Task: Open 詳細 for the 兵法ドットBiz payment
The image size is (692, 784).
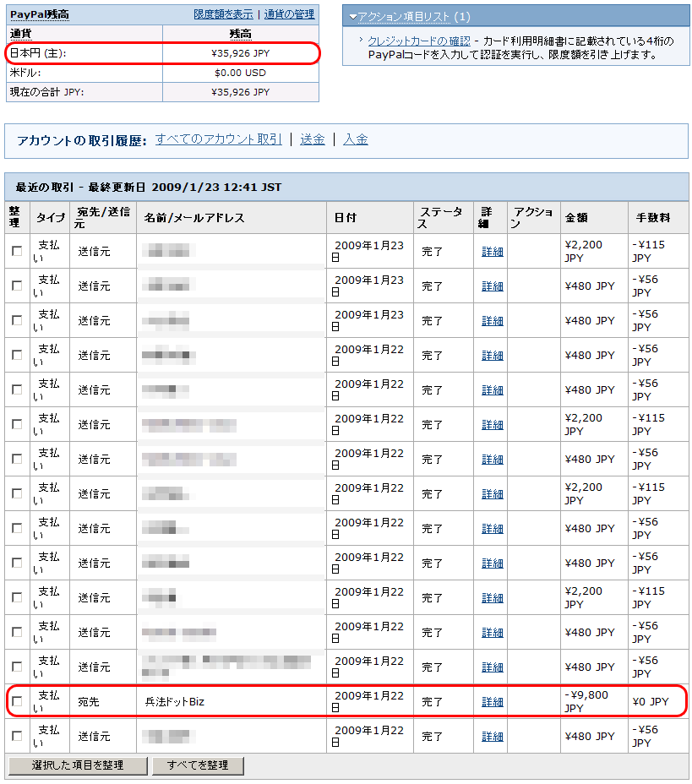Action: click(492, 700)
